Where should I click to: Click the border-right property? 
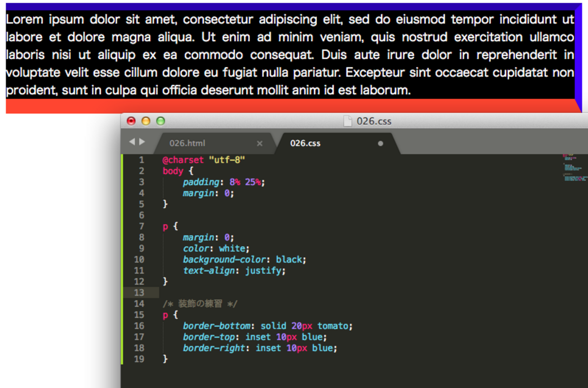pyautogui.click(x=214, y=348)
